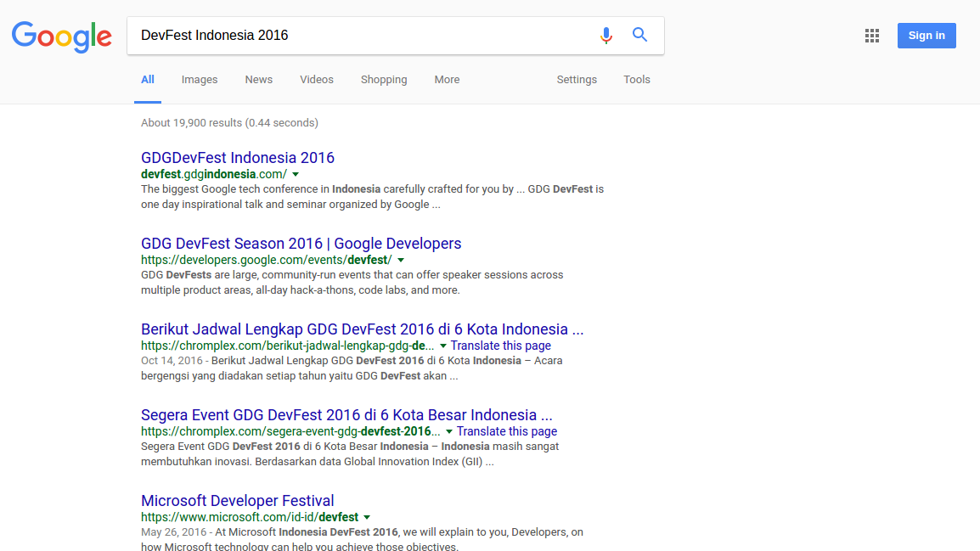Open Berikut Jadwal Lengkap GDG DevFest result
The width and height of the screenshot is (980, 551).
[363, 329]
